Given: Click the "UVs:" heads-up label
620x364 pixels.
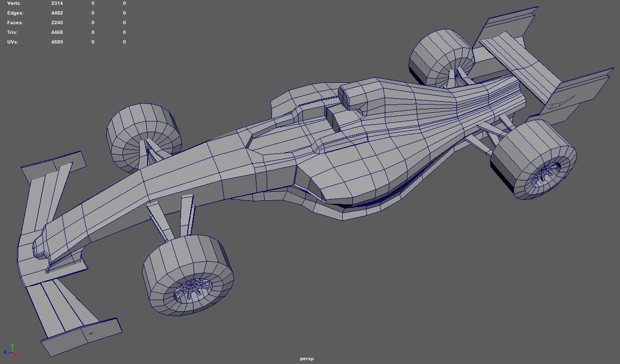Looking at the screenshot, I should [13, 42].
